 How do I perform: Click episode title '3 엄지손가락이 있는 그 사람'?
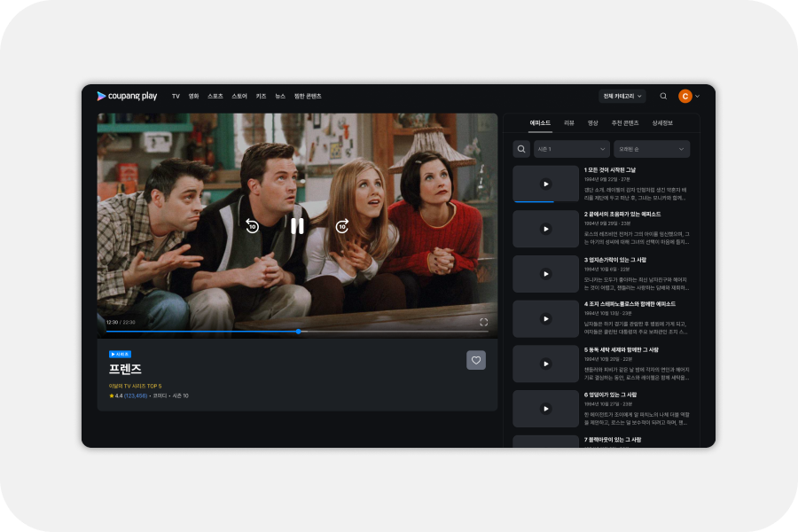coord(614,260)
